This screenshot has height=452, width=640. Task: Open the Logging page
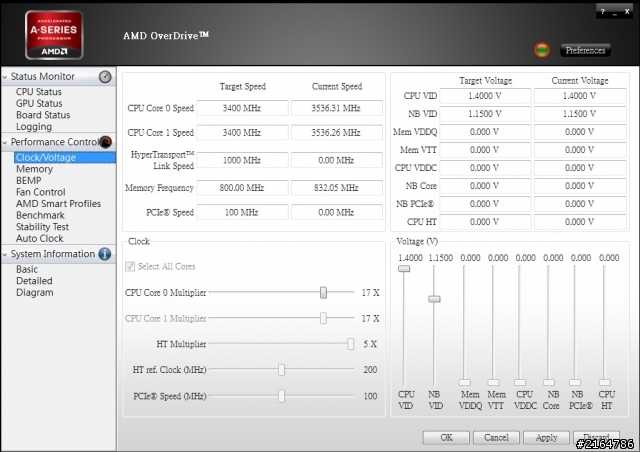click(x=34, y=127)
